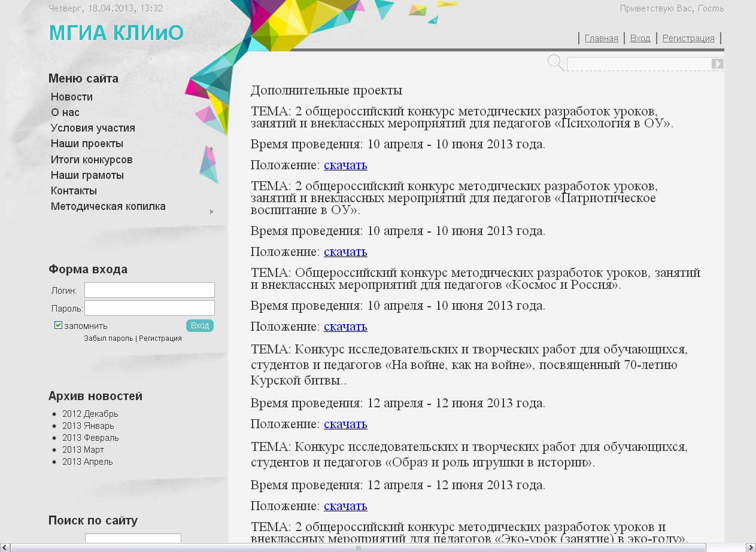Toggle the запомнить checkbox

pos(58,325)
